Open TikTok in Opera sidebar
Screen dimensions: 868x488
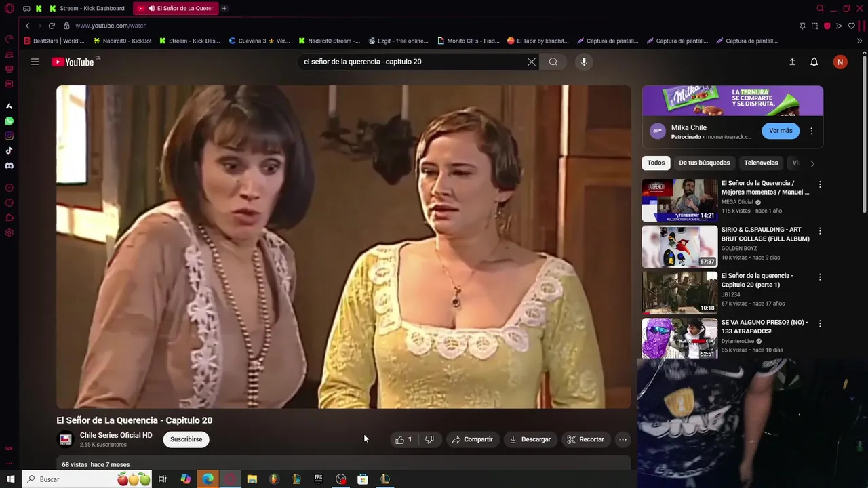[x=9, y=150]
